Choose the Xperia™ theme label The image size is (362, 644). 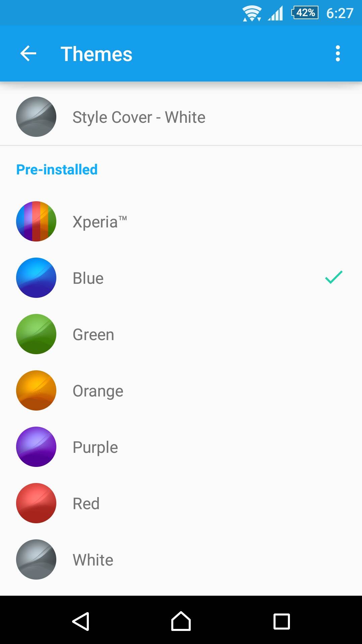click(100, 222)
